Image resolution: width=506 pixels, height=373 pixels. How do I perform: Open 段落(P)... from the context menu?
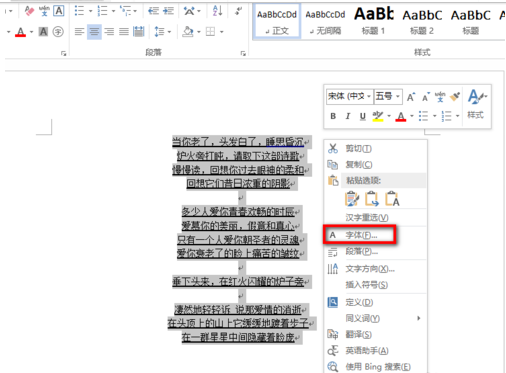tap(375, 252)
